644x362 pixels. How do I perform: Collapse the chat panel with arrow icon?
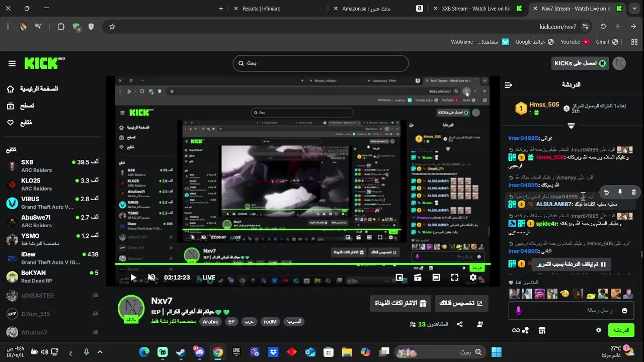(x=508, y=85)
